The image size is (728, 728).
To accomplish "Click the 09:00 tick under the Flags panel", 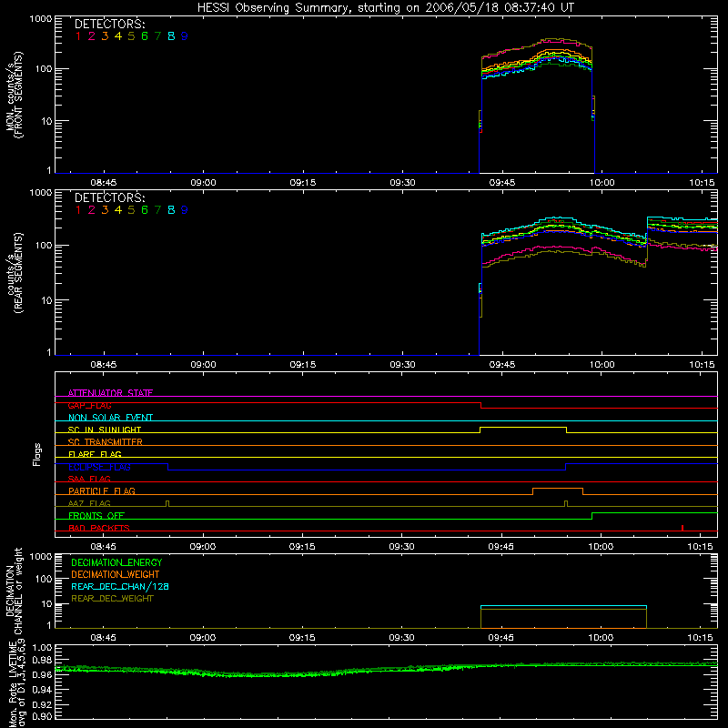I will 203,547.
